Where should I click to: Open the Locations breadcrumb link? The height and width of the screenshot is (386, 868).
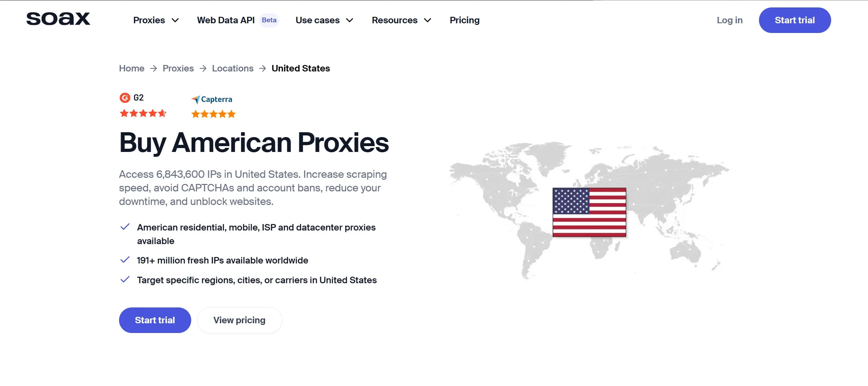(233, 69)
